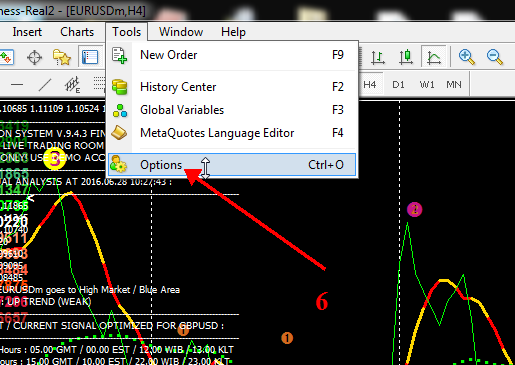This screenshot has height=365, width=515.
Task: Switch timeframe to D1
Action: click(x=398, y=85)
